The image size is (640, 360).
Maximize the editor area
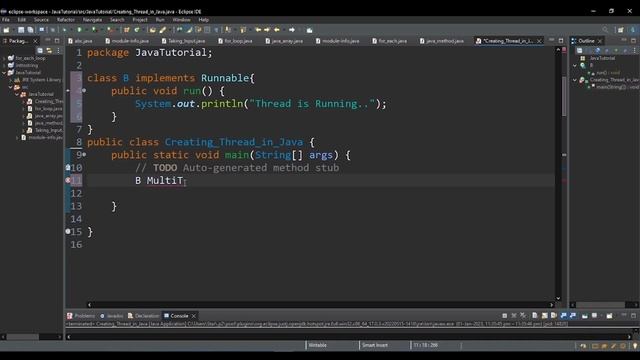tap(561, 41)
